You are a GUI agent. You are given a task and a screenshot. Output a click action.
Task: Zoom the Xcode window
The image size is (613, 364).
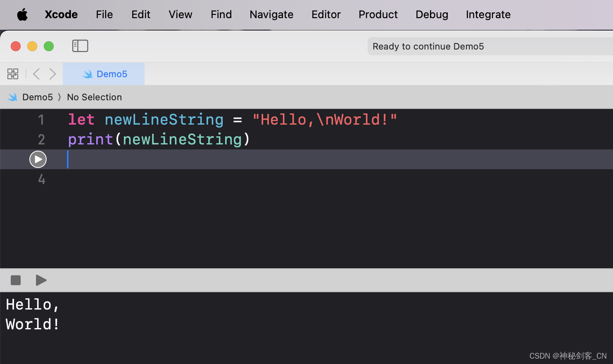click(x=49, y=46)
